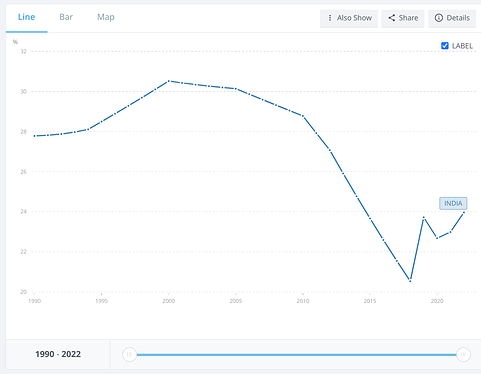The image size is (481, 374).
Task: Click the 2018 lowest data point on the line
Action: pyautogui.click(x=410, y=281)
